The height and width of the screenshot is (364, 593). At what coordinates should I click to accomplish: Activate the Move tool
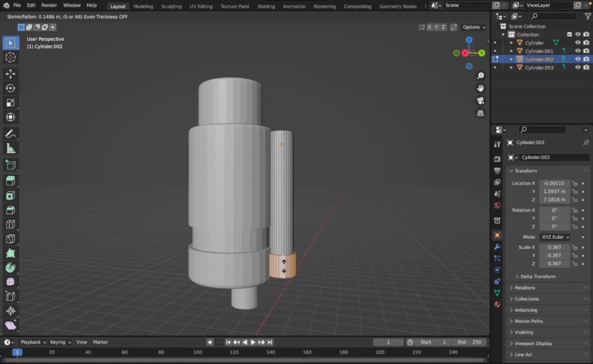[10, 73]
